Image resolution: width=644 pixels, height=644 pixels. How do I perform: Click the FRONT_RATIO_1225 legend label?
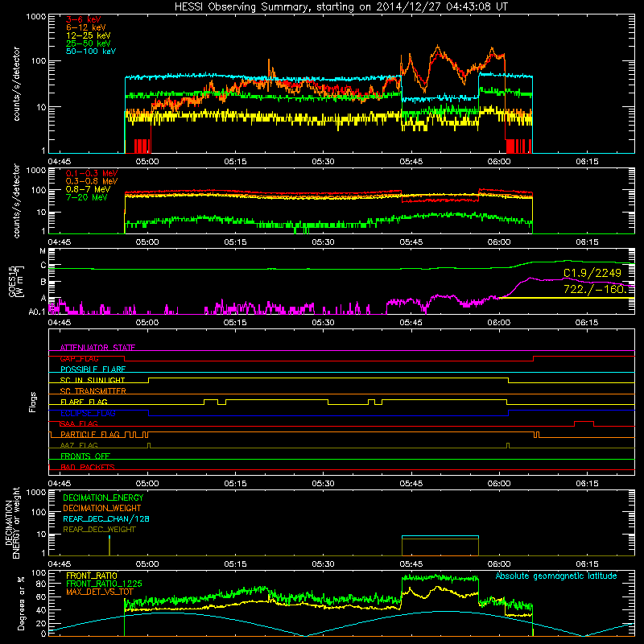tap(104, 584)
